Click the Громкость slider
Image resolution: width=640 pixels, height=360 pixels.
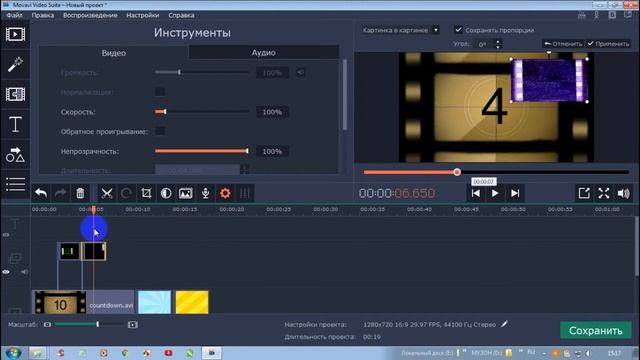[202, 72]
